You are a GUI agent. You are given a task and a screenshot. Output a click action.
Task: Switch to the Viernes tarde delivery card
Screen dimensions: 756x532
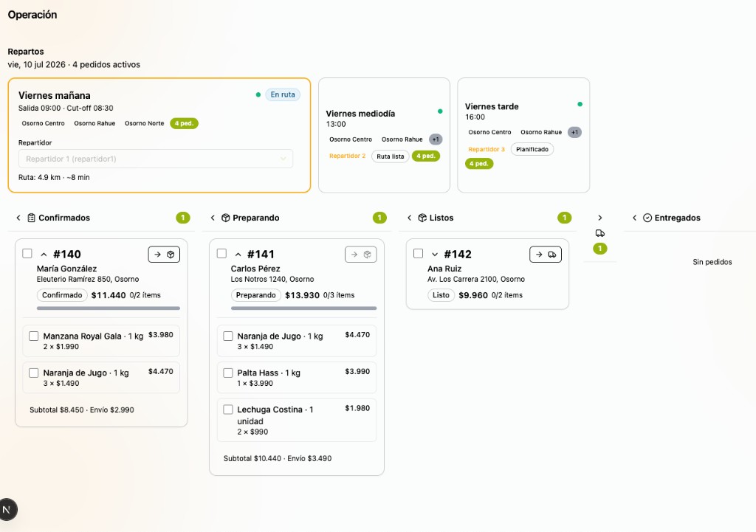pyautogui.click(x=523, y=136)
